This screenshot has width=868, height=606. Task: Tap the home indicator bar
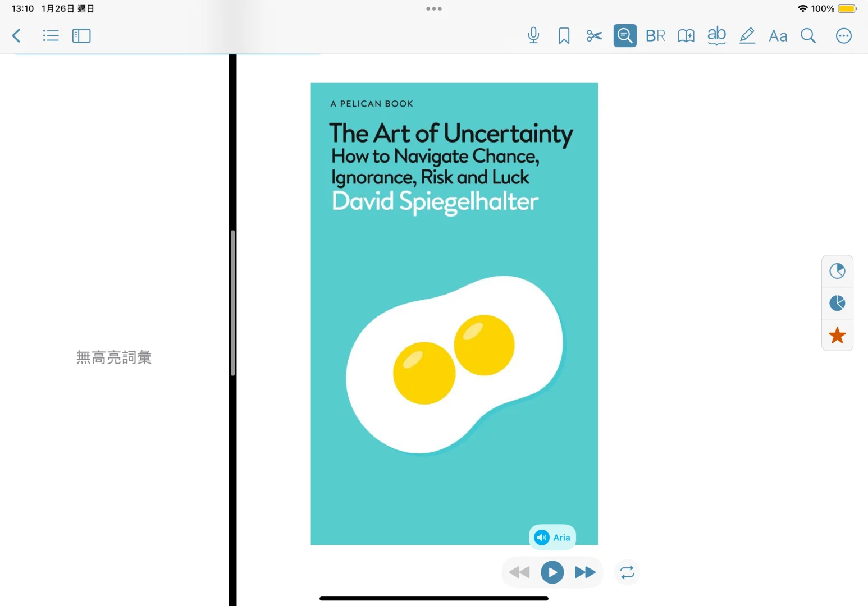pyautogui.click(x=434, y=598)
